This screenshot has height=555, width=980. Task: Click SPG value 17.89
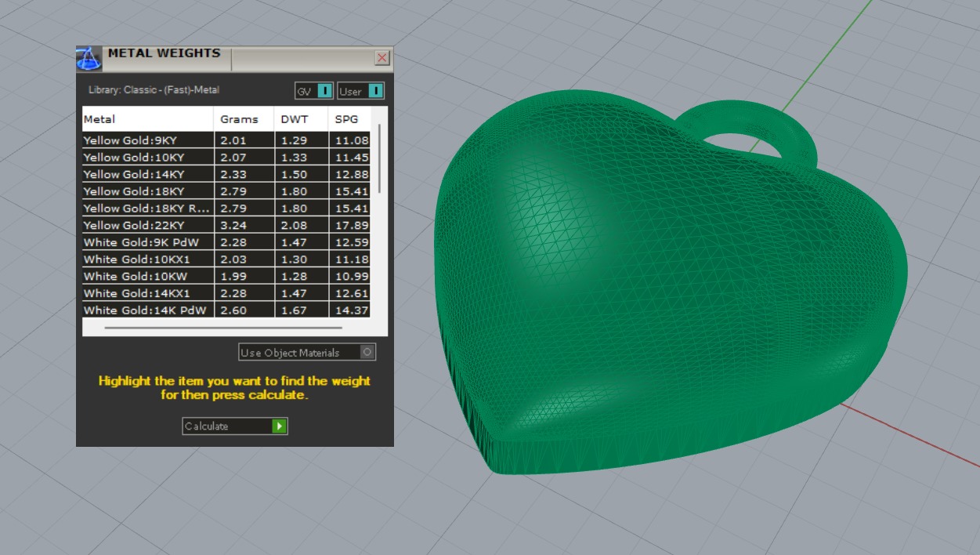(x=352, y=225)
